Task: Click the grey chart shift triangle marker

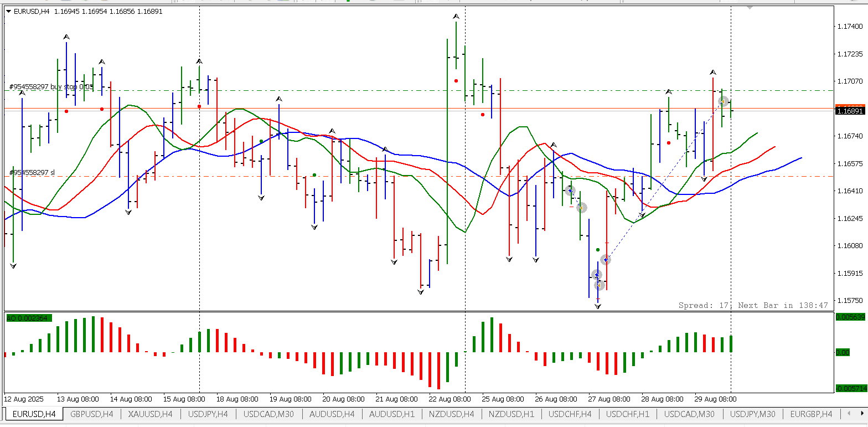Action: click(750, 8)
